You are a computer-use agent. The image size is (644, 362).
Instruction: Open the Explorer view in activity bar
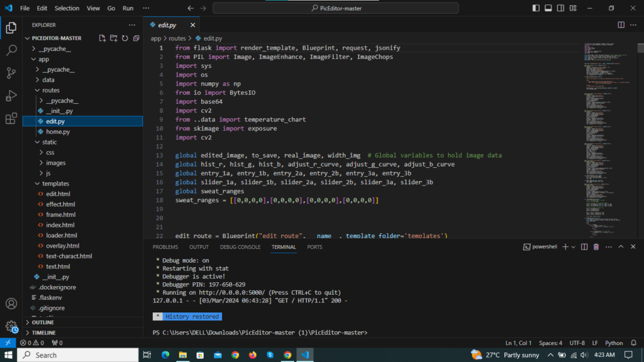click(x=11, y=28)
